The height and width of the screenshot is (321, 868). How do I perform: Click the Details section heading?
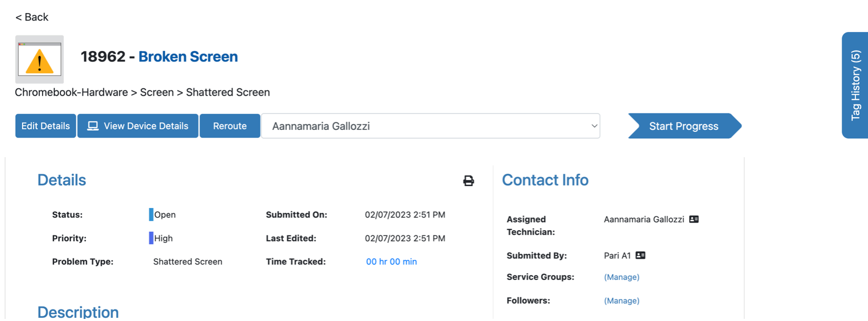(x=62, y=180)
